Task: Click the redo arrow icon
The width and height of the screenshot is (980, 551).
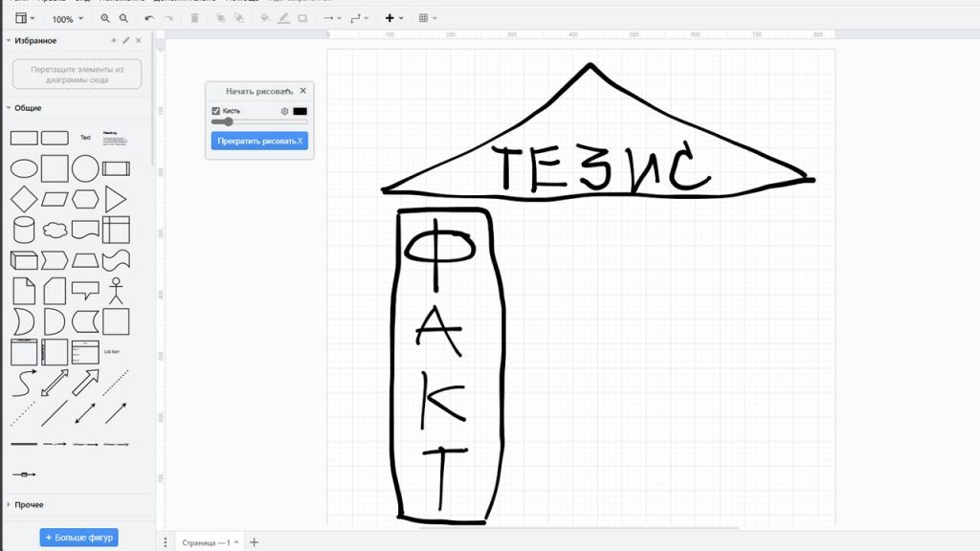Action: (x=168, y=19)
